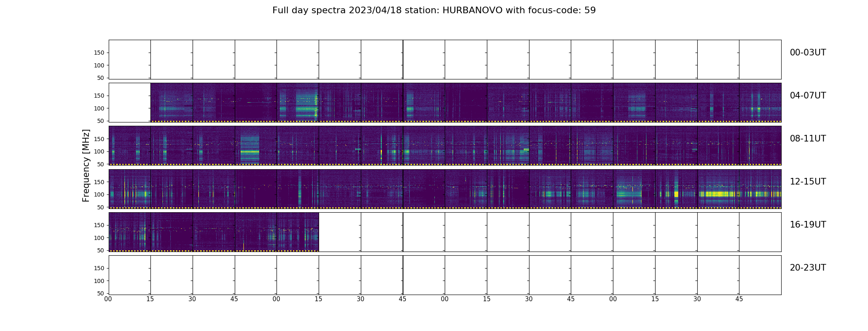Select the "04-07UT" row label
The width and height of the screenshot is (868, 331).
point(808,96)
